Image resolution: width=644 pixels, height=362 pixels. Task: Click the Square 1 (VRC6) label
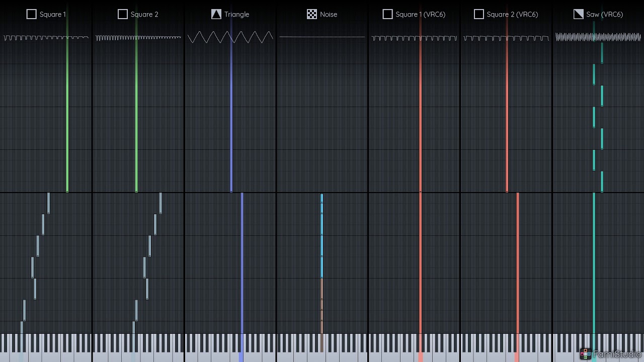point(421,14)
